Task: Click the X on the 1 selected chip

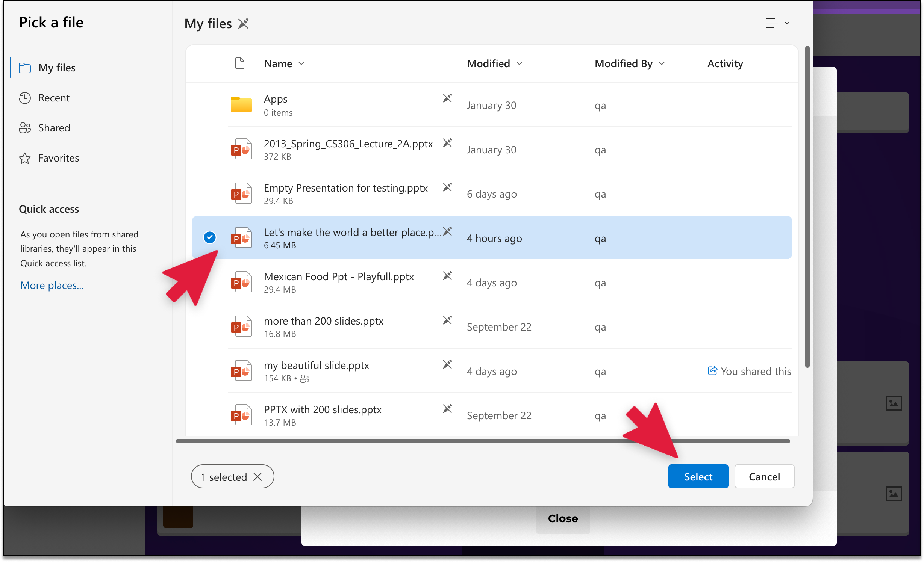Action: coord(258,477)
